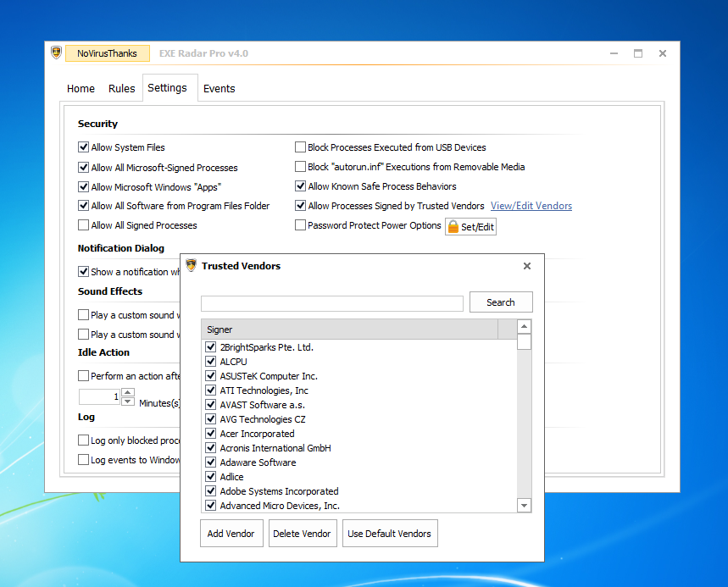Toggle Block Processes Executed from USB Devices
This screenshot has height=587, width=728.
[301, 147]
